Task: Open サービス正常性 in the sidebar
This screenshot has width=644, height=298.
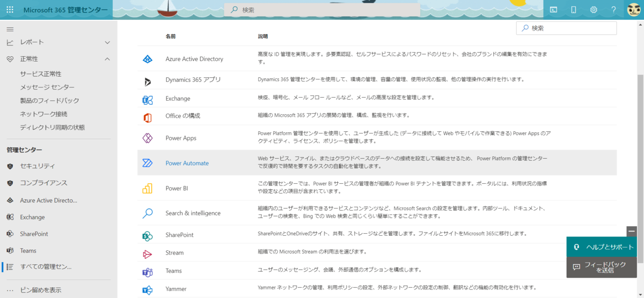Action: click(41, 73)
